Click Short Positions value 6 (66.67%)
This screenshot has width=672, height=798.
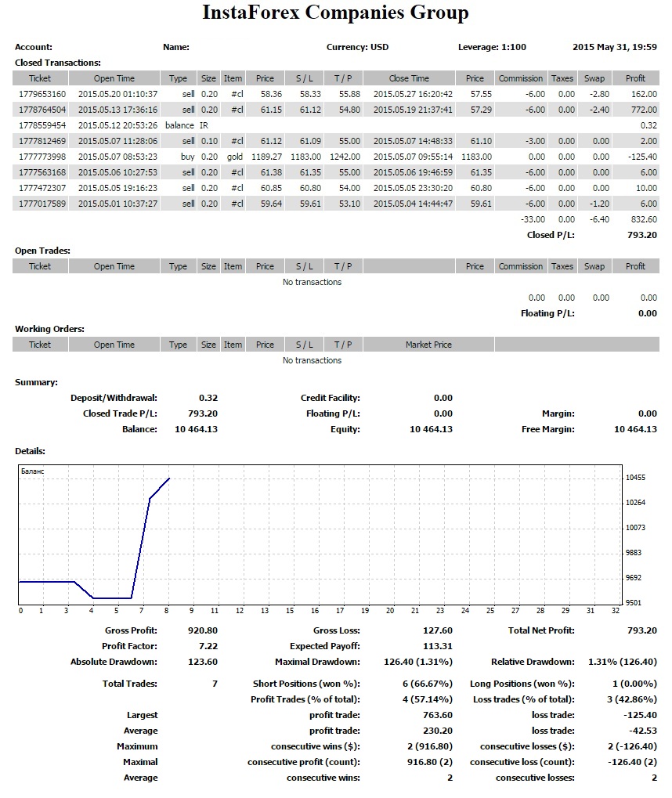427,684
